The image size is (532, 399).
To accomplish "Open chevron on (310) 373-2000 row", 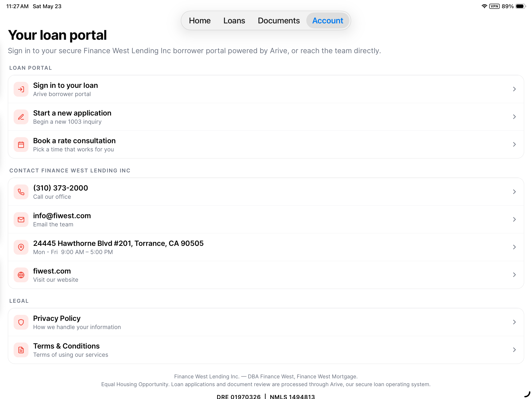I will point(514,192).
